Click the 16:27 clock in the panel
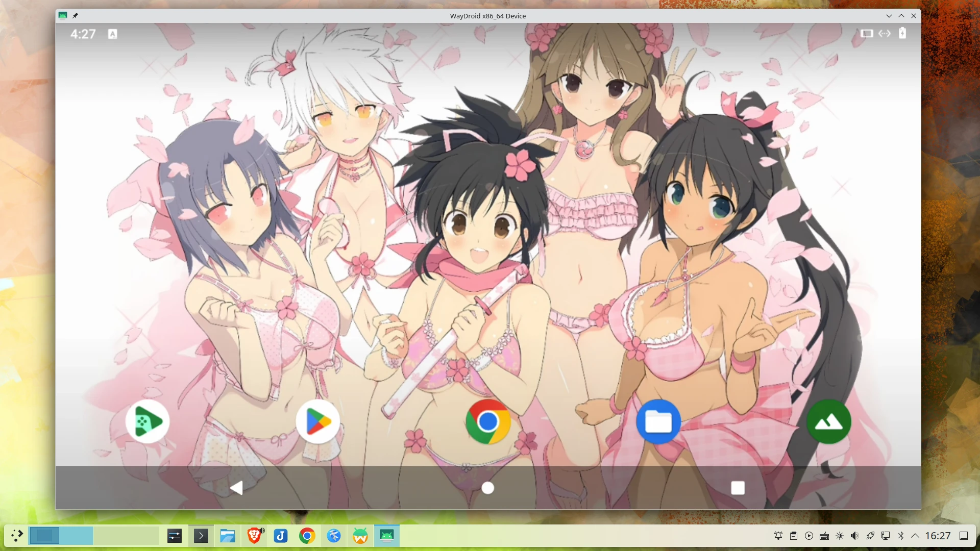 pos(938,536)
